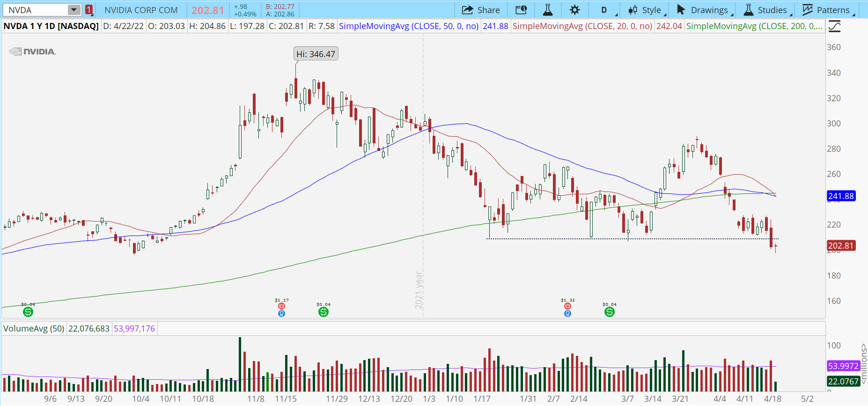Click the 4/18 date on the time axis
Screen dimensions: 868x406
(772, 399)
